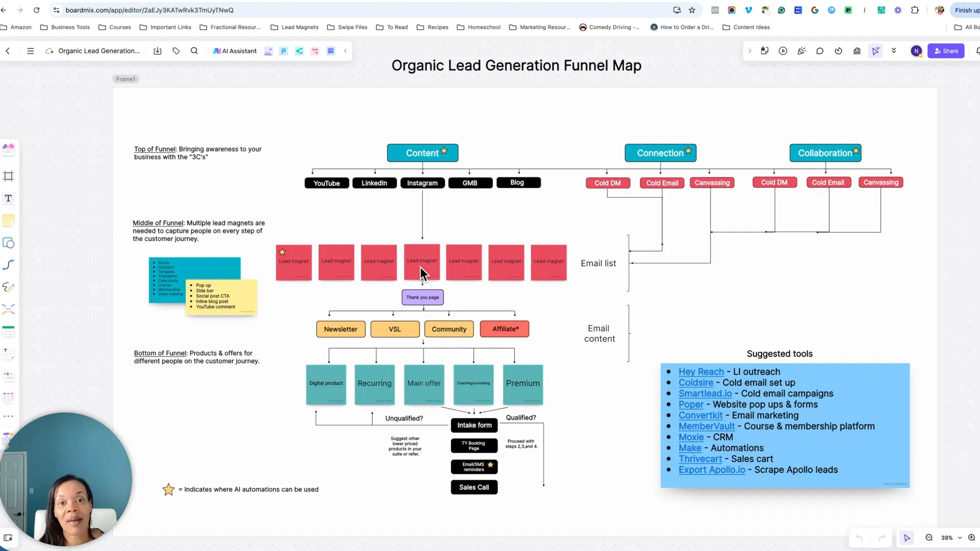Click the Convertkit link in suggested tools
Screen dimensions: 980x551
pyautogui.click(x=701, y=415)
